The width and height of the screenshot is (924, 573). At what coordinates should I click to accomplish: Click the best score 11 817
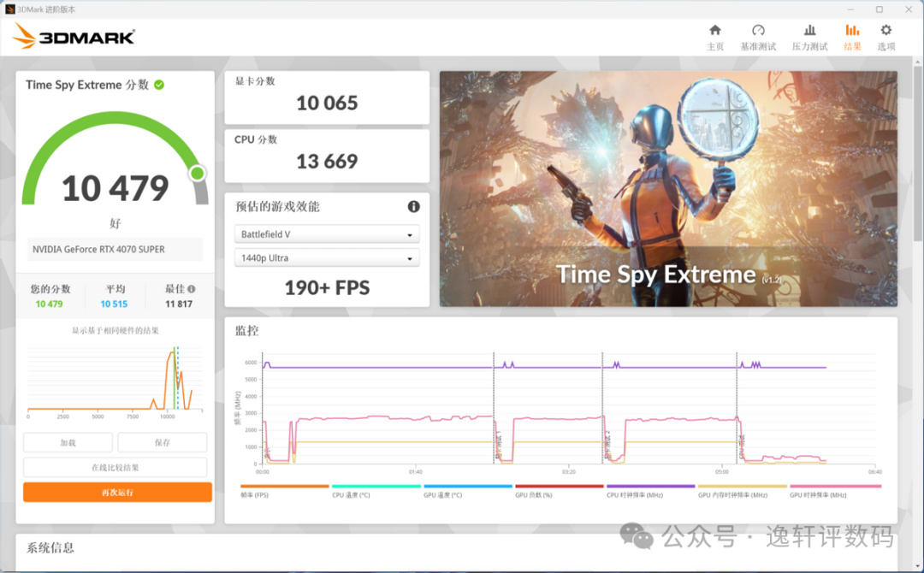pos(179,304)
